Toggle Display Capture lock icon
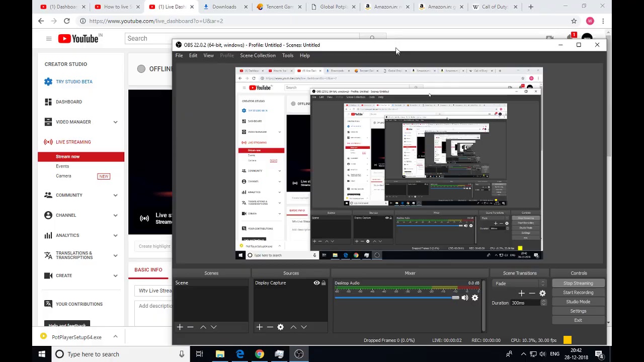644x362 pixels. click(324, 283)
